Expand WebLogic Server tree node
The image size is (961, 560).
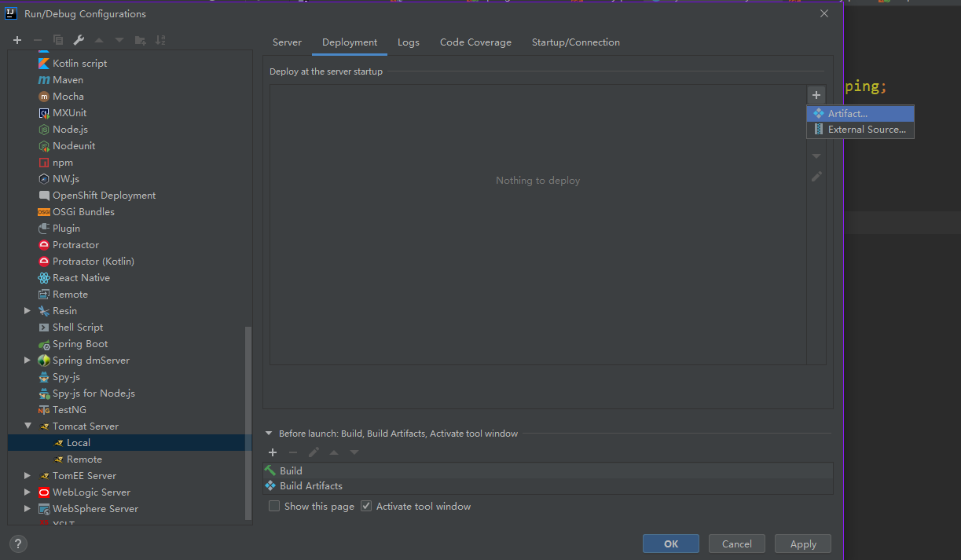pos(28,492)
